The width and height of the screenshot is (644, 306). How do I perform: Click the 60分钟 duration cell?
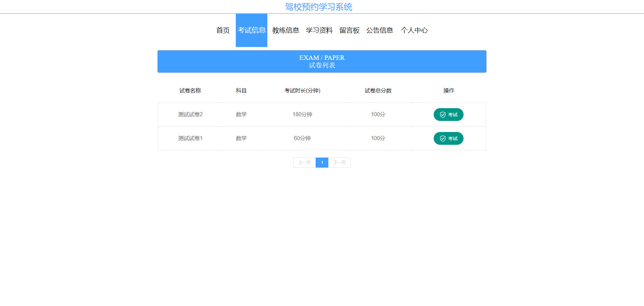[x=302, y=138]
